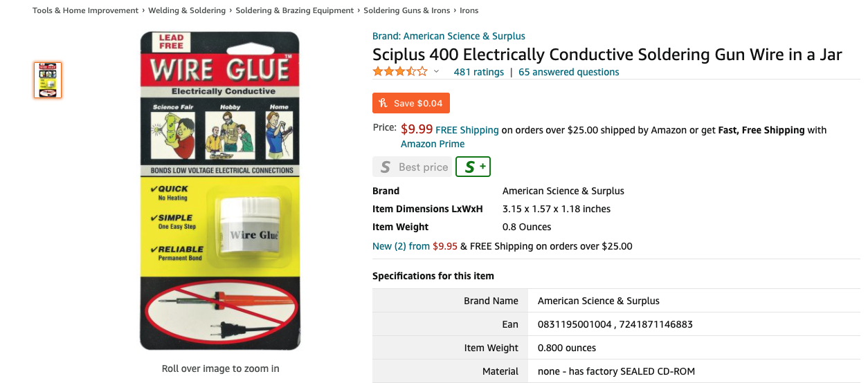This screenshot has height=383, width=868.
Task: Click the orange star rating icons
Action: (400, 72)
